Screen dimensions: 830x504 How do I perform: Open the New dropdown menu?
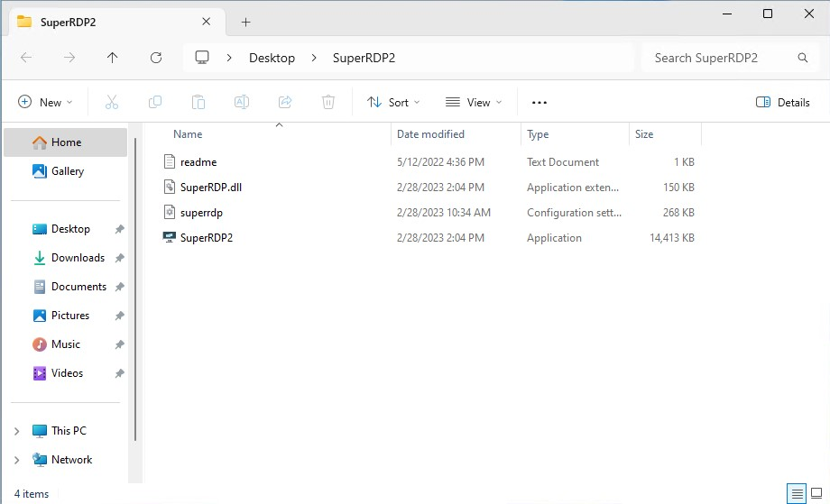point(45,102)
